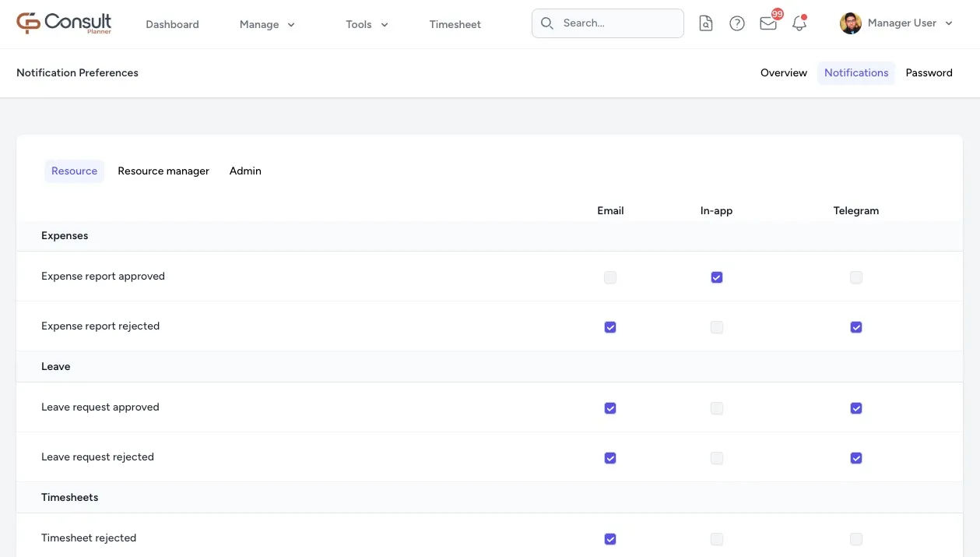Click the Expense report approved label
Image resolution: width=980 pixels, height=557 pixels.
(x=103, y=277)
